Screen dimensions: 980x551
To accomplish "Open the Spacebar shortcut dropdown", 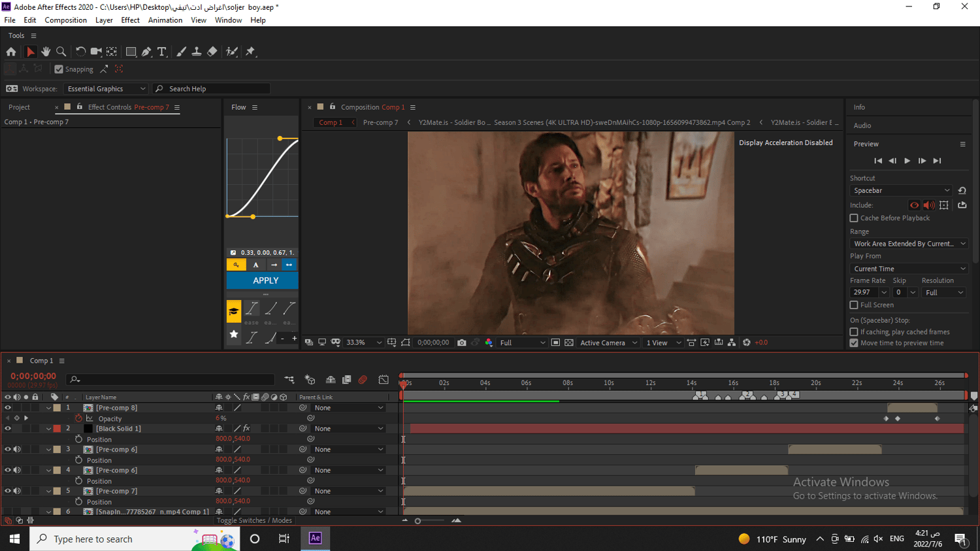I will pos(902,191).
